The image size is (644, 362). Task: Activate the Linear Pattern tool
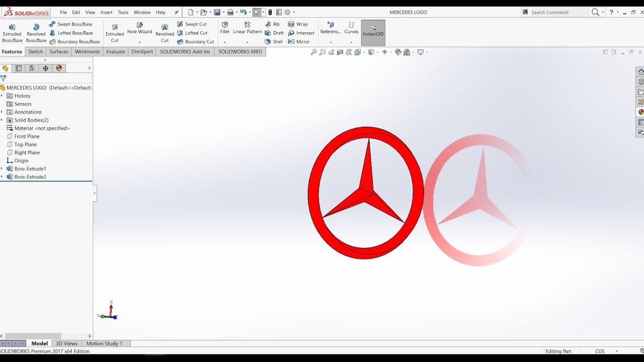coord(247,28)
